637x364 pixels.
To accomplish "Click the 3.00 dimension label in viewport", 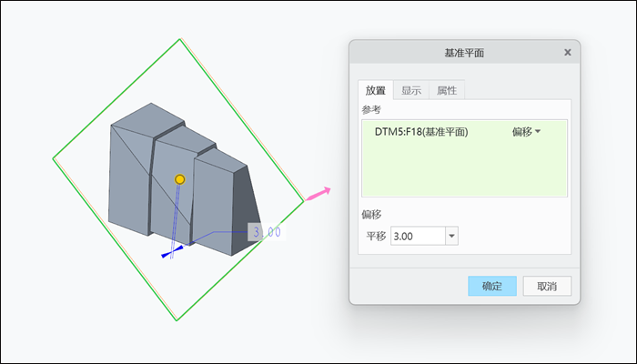I will (267, 232).
